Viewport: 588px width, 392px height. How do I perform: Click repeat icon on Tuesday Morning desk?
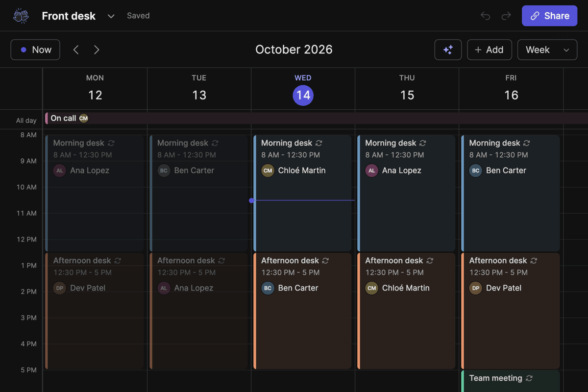[x=215, y=143]
